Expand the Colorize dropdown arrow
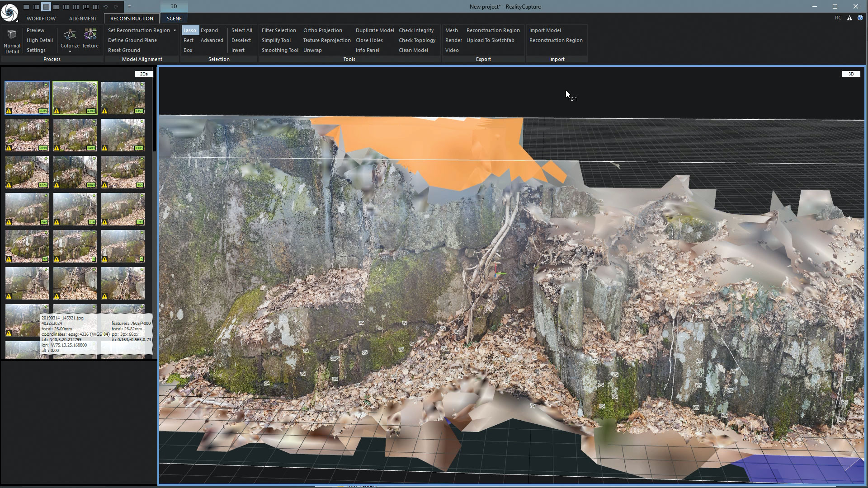Image resolution: width=868 pixels, height=488 pixels. tap(70, 52)
